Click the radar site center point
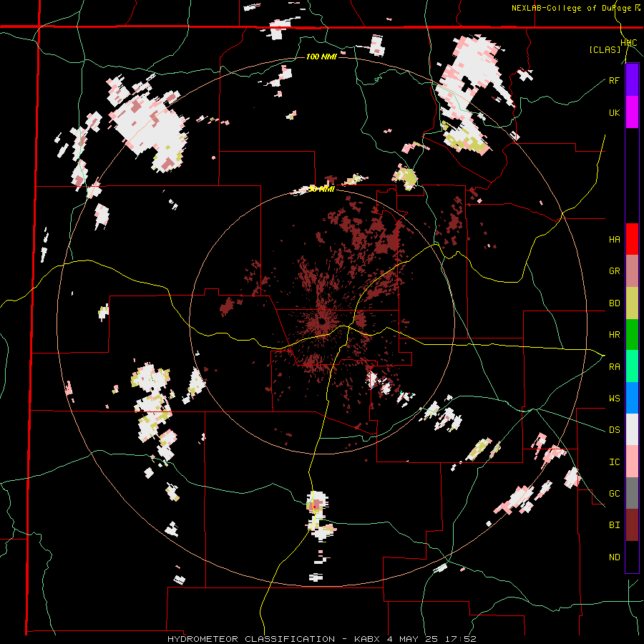This screenshot has width=644, height=644. tap(323, 321)
